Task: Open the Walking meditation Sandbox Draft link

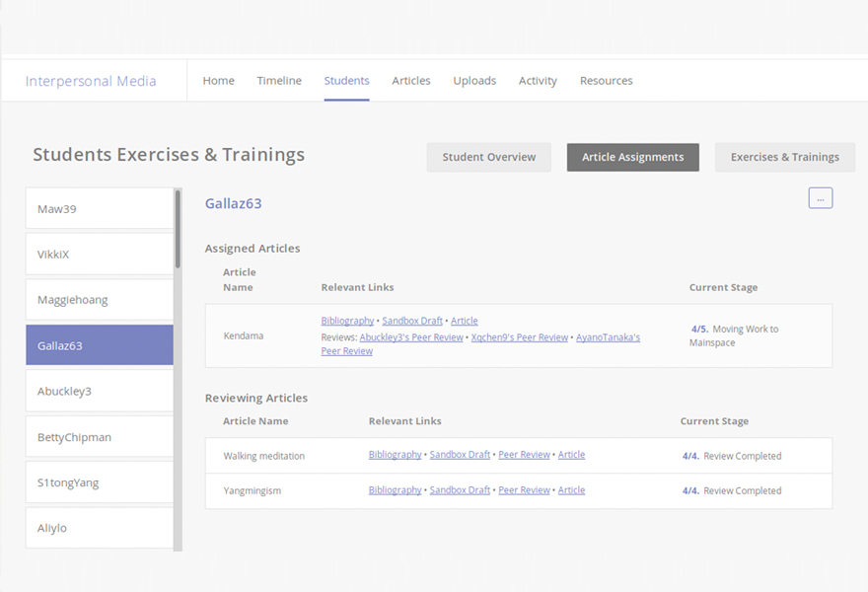Action: tap(460, 455)
